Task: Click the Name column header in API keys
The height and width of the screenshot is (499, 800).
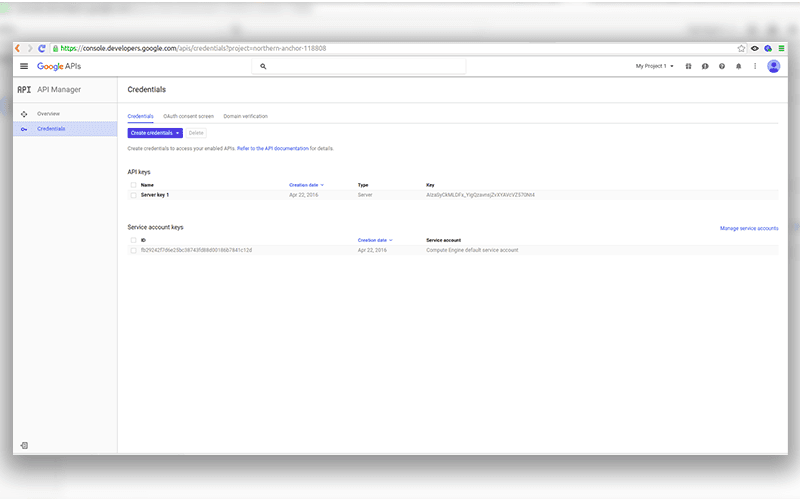Action: point(147,185)
